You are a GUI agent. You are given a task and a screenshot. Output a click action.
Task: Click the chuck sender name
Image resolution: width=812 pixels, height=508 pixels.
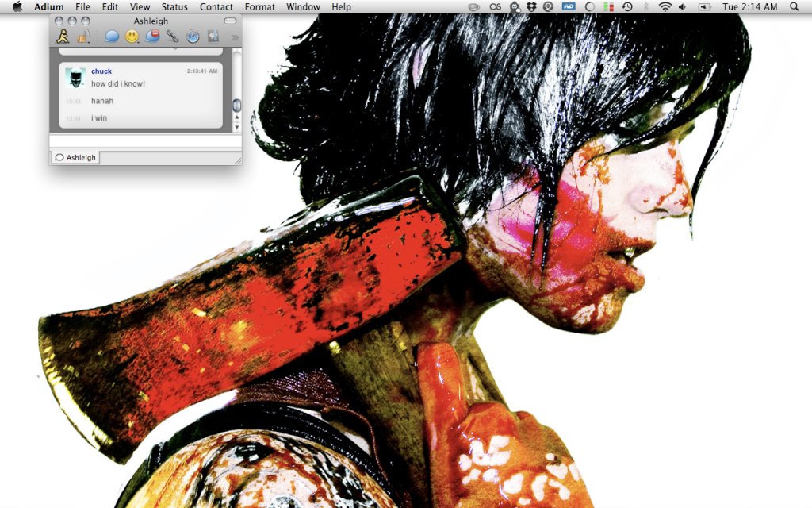click(101, 71)
